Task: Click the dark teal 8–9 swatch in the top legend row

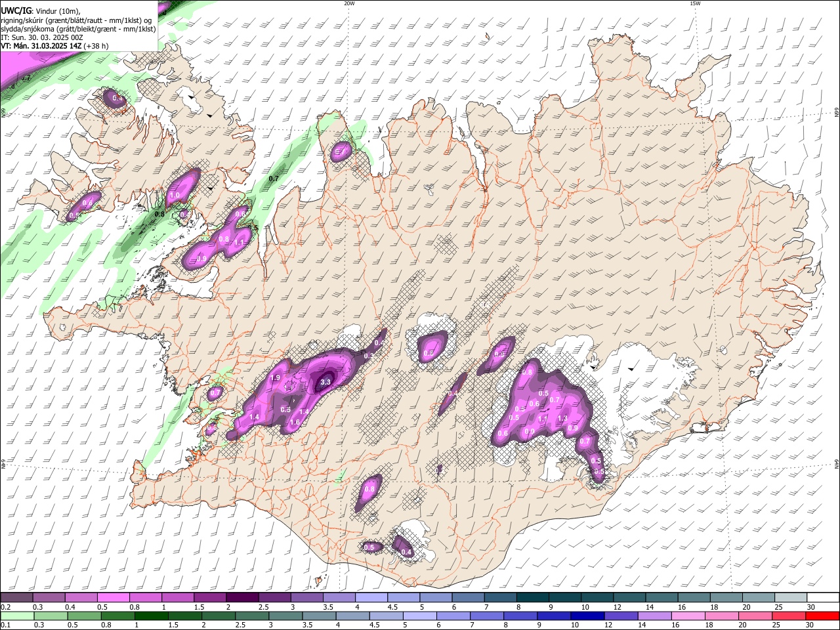Action: pyautogui.click(x=532, y=598)
